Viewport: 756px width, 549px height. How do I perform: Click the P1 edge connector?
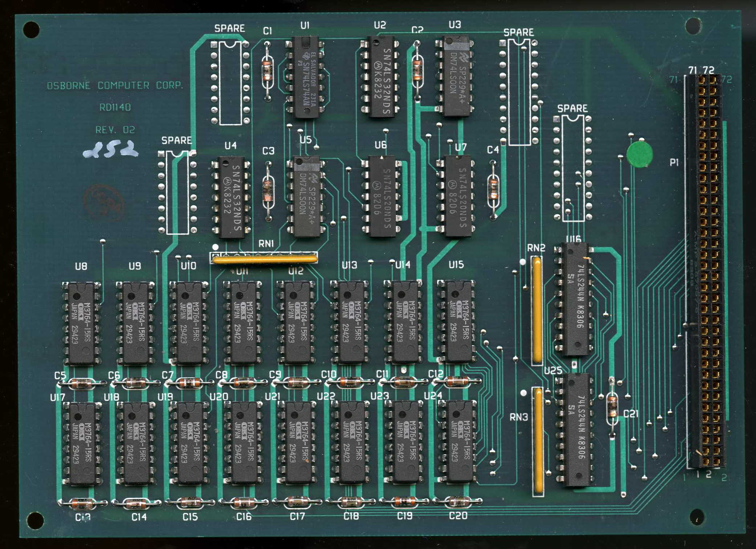click(708, 270)
